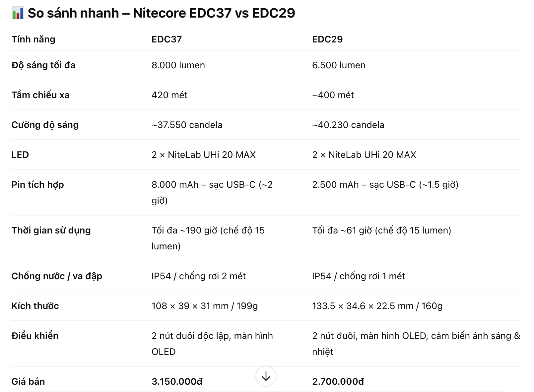Image resolution: width=534 pixels, height=392 pixels.
Task: Select the EDC29 column header
Action: pyautogui.click(x=327, y=39)
